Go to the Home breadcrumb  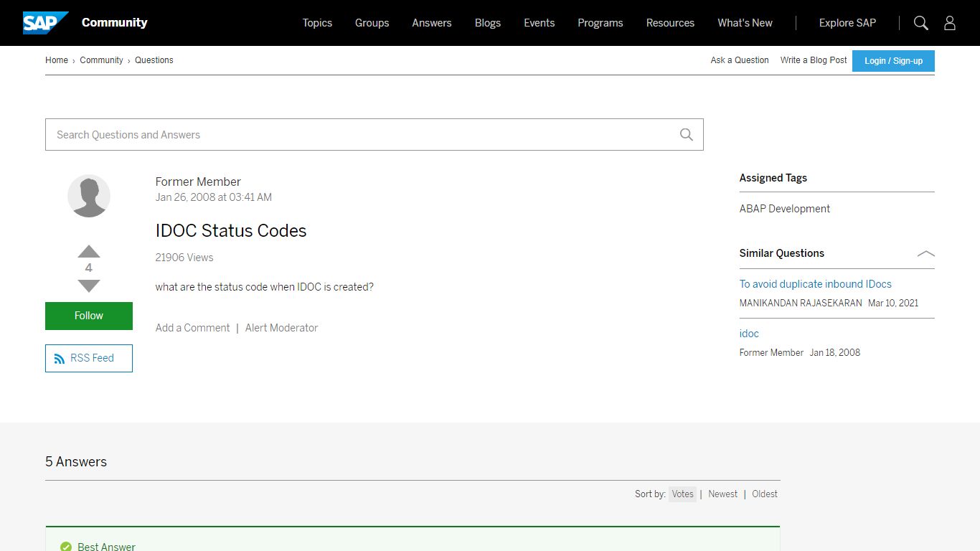[x=57, y=60]
